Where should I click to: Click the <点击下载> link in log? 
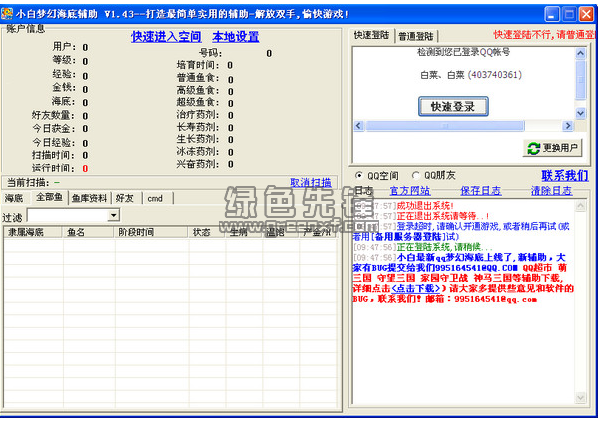pyautogui.click(x=416, y=288)
